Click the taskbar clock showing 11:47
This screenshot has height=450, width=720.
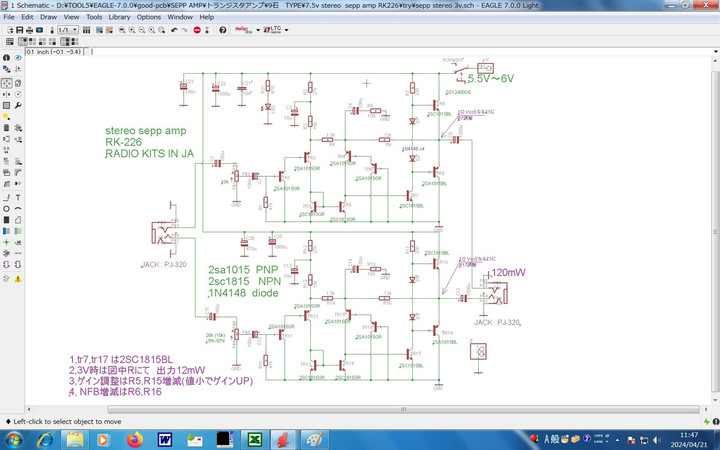point(688,439)
